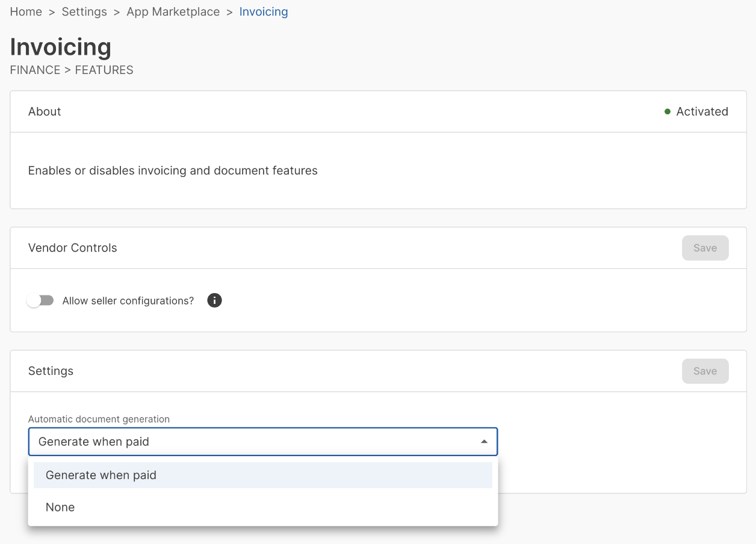Click the Automatic document generation select field

point(253,442)
